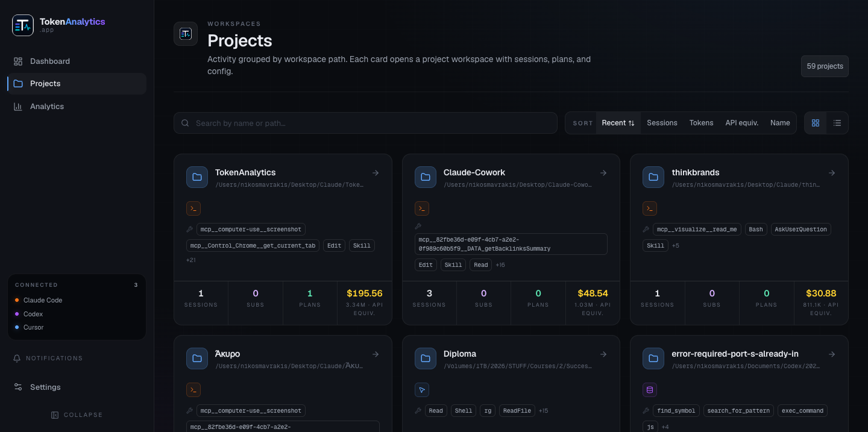
Task: Click Claude Code in the Connected panel
Action: (43, 300)
